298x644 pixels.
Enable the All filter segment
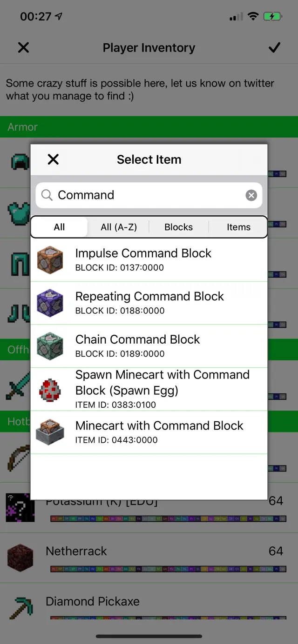click(x=59, y=227)
